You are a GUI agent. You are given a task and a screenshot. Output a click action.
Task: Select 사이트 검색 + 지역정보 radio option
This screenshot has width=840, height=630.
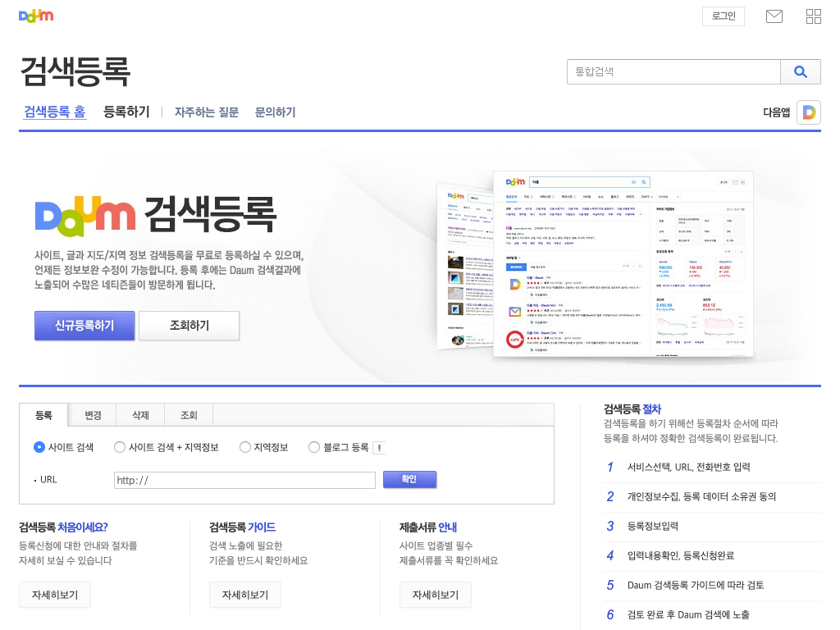click(x=120, y=447)
